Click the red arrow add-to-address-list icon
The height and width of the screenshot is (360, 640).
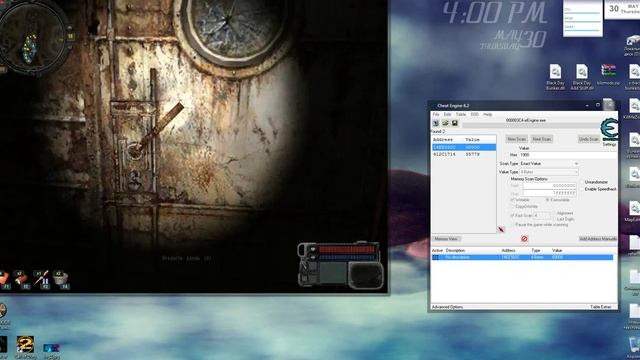[501, 230]
